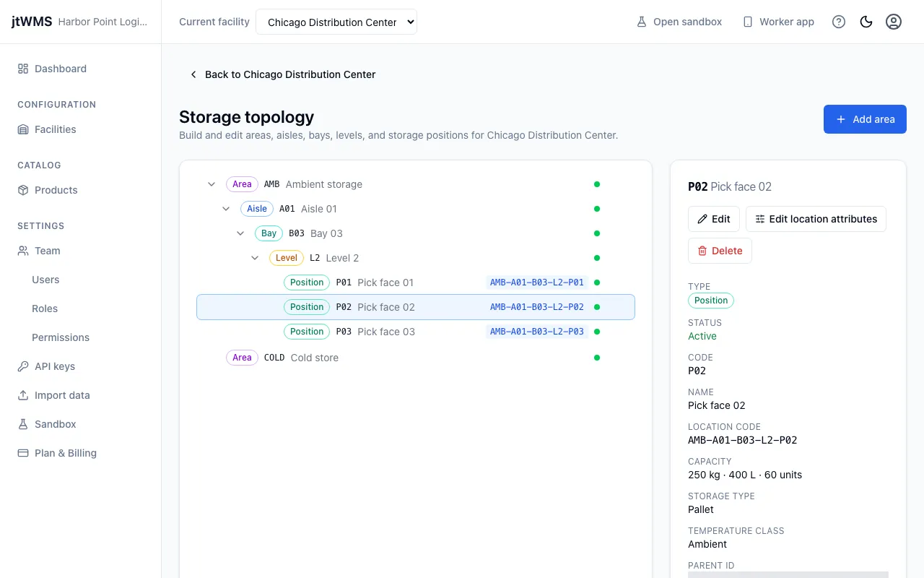Click the pencil icon on Edit
This screenshot has height=578, width=924.
(702, 219)
